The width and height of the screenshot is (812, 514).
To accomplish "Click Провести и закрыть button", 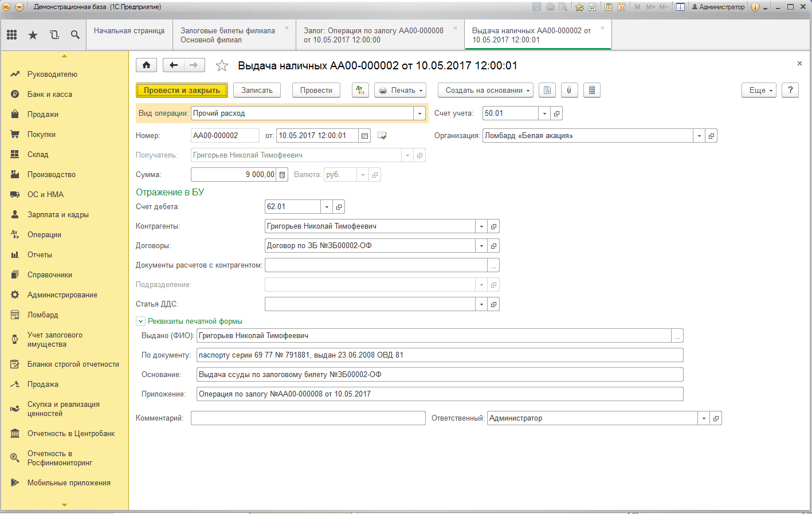I will [182, 91].
